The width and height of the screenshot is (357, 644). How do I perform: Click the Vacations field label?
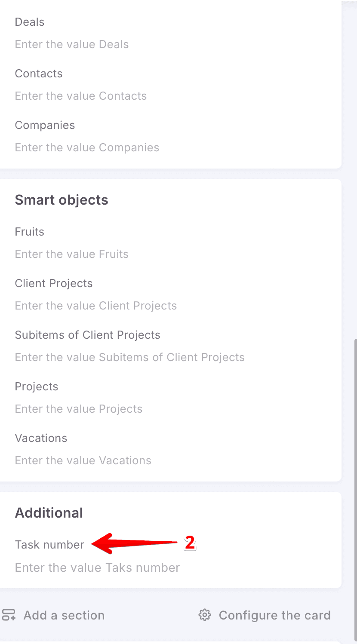(x=41, y=438)
